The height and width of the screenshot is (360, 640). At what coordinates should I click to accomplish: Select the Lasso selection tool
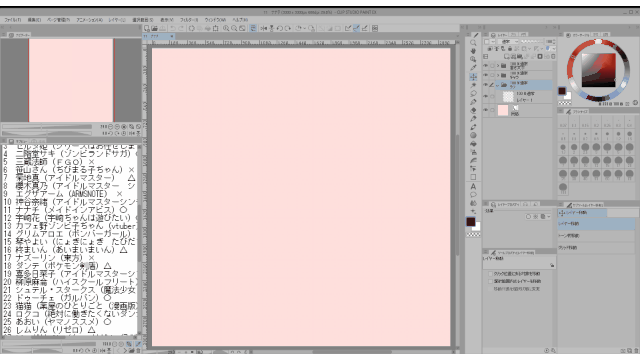tap(473, 93)
